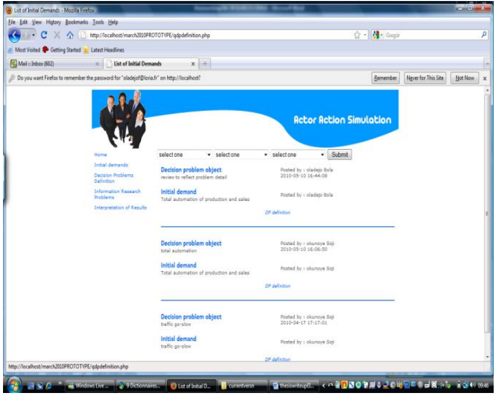Screen dimensions: 495x394
Task: Open Initial demands sidebar link
Action: [x=111, y=165]
